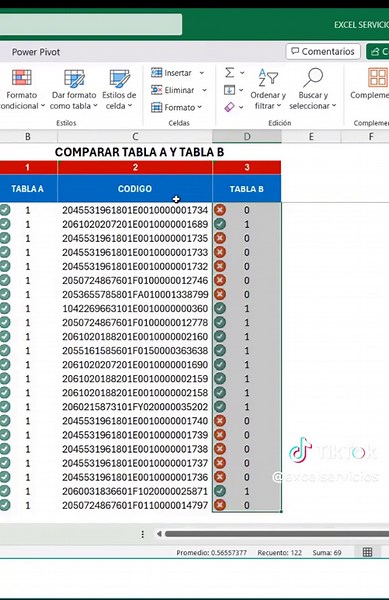Screen dimensions: 389x600
Task: Select red header cell numbered 2
Action: pyautogui.click(x=135, y=167)
